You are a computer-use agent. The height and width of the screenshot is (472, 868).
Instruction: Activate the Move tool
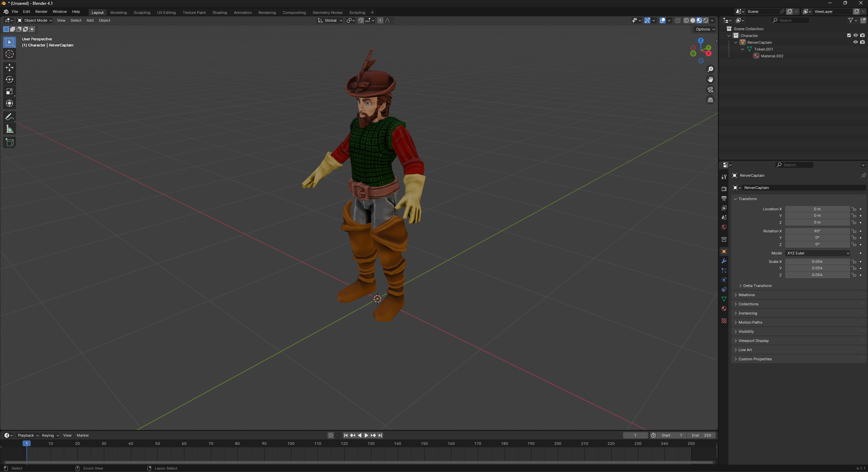pyautogui.click(x=10, y=68)
